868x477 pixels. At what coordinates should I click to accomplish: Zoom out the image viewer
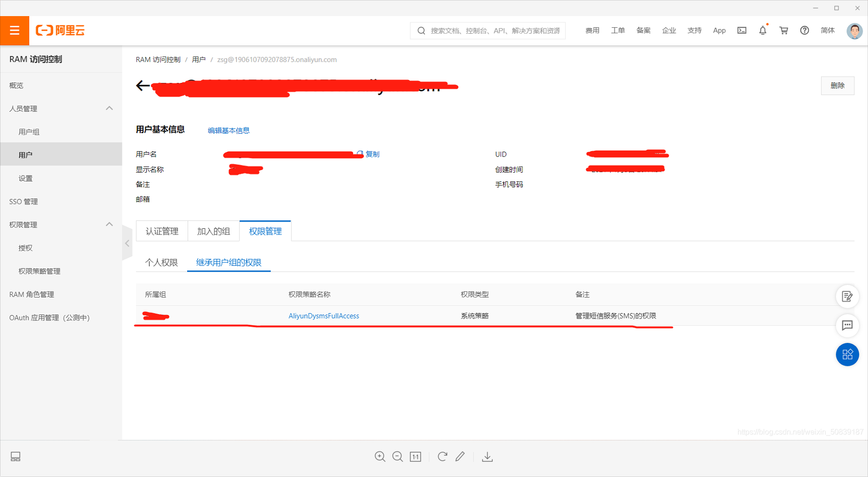point(398,457)
